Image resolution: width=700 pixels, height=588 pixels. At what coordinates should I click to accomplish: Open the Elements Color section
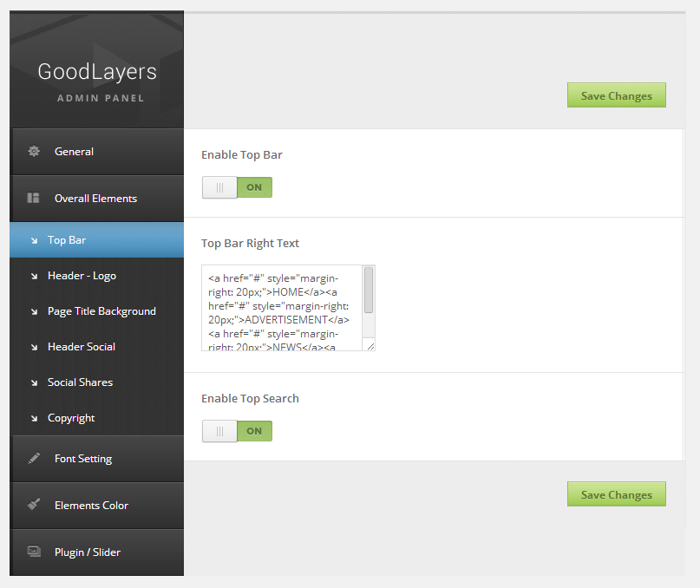97,506
